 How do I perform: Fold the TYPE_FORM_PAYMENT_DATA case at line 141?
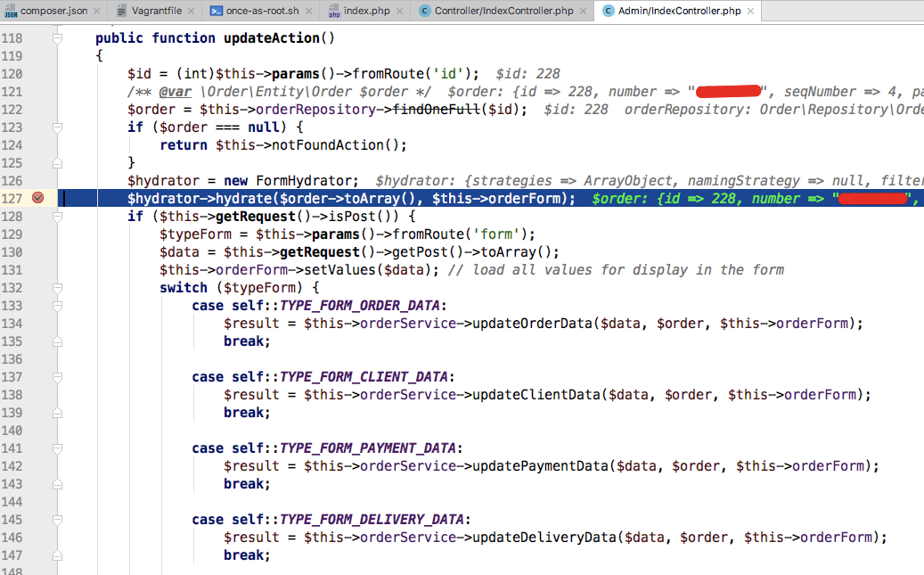57,448
